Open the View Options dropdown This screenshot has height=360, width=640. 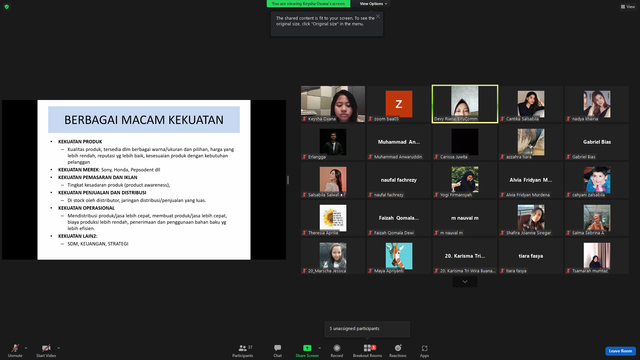(x=373, y=4)
